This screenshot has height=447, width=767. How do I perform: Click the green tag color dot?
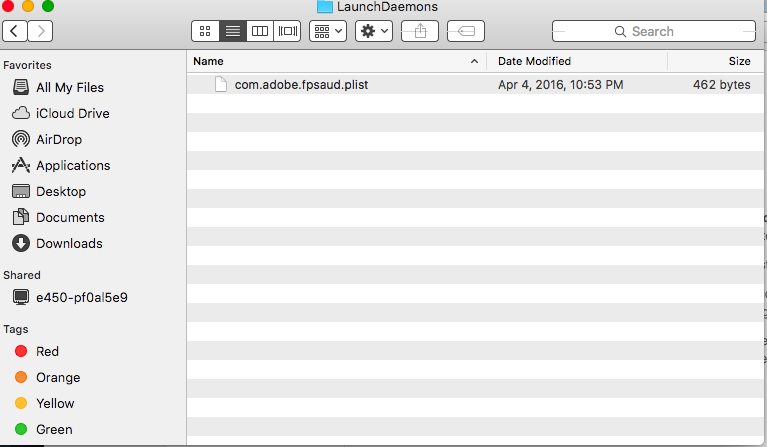coord(21,429)
